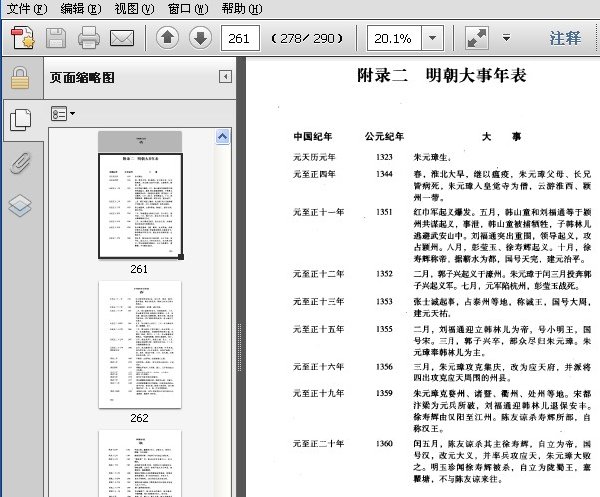The width and height of the screenshot is (600, 497).
Task: Click the year 1344 entry
Action: click(384, 174)
